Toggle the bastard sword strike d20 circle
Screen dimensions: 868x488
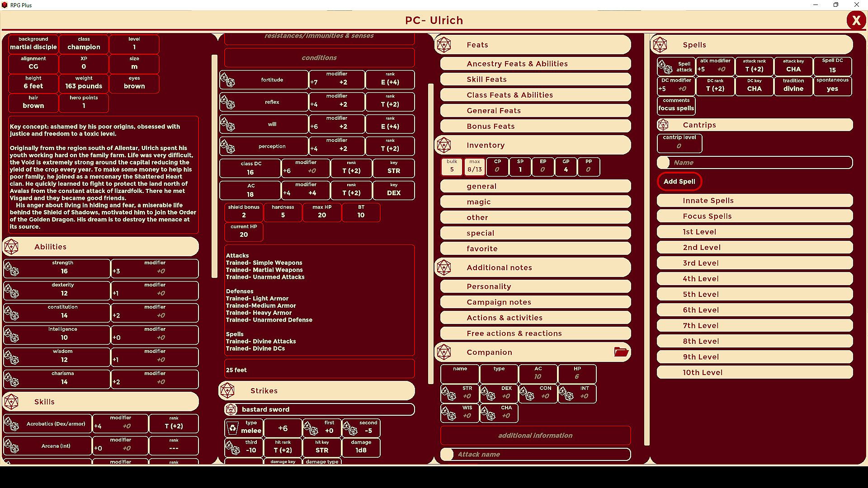tap(231, 409)
